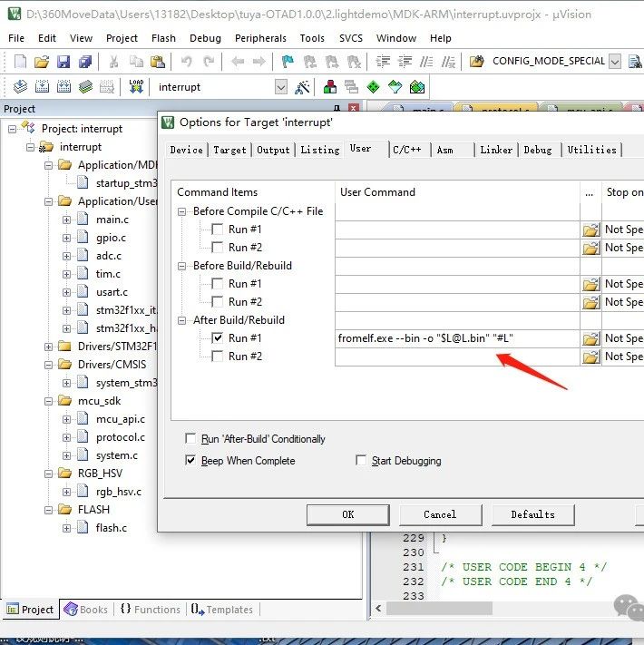Click the Open file toolbar icon
644x645 pixels.
point(42,62)
